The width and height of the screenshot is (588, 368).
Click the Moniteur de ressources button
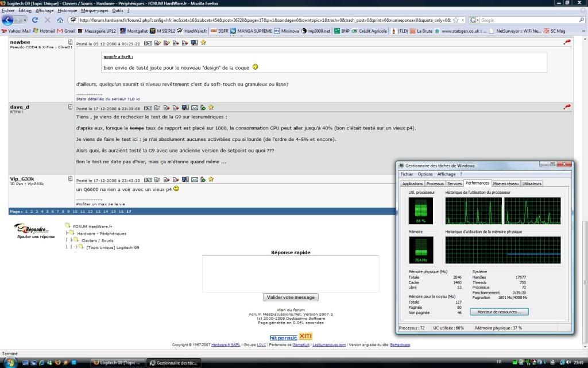pyautogui.click(x=499, y=312)
